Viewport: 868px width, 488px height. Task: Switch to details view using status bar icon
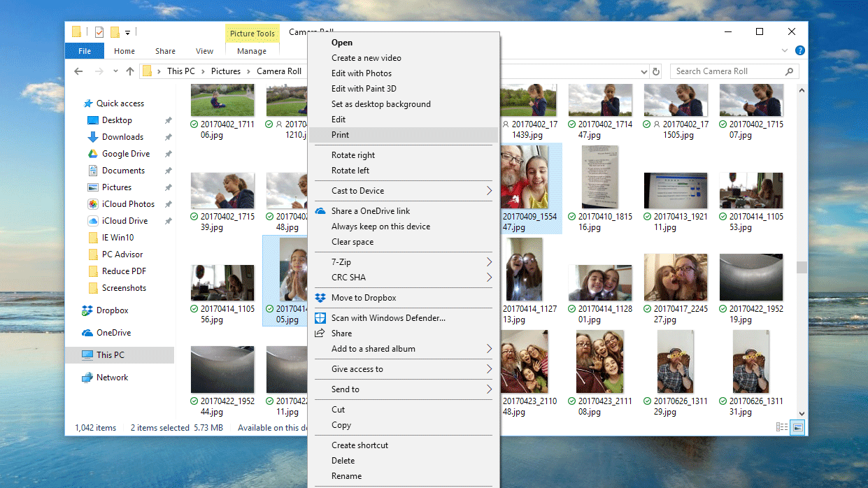coord(782,427)
